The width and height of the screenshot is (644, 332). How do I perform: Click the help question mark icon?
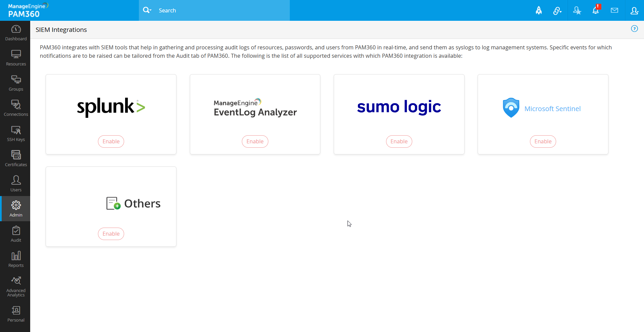click(x=634, y=29)
